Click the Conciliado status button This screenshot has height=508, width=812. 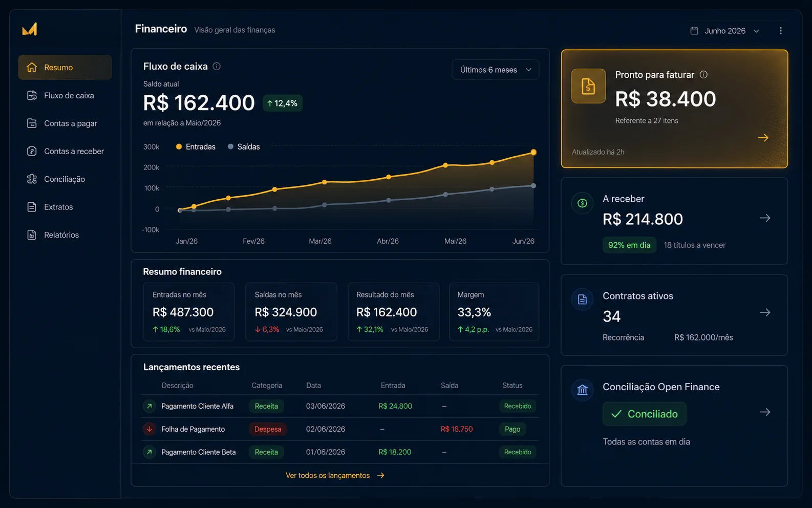[x=644, y=414]
